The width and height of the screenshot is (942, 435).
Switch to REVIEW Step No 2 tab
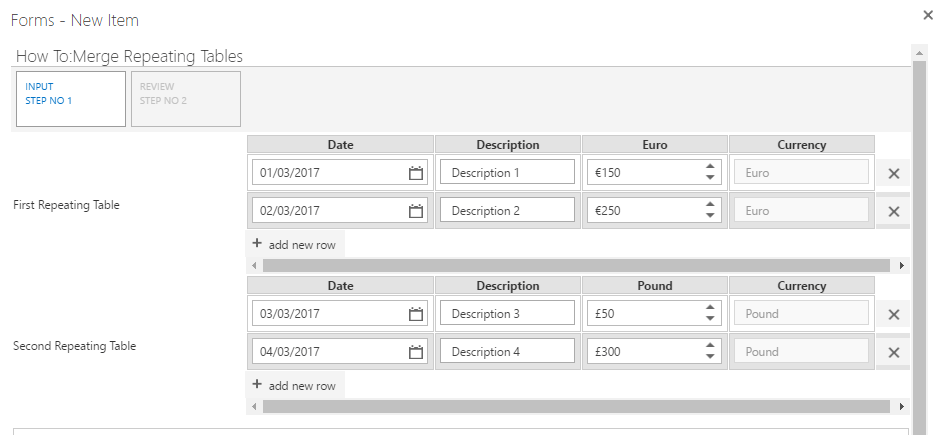point(186,99)
